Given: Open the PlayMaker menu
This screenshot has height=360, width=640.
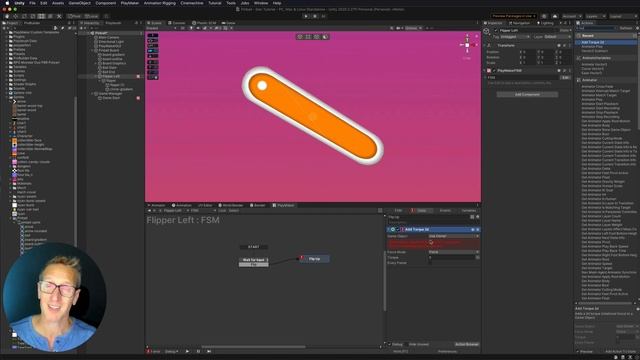Looking at the screenshot, I should (130, 3).
